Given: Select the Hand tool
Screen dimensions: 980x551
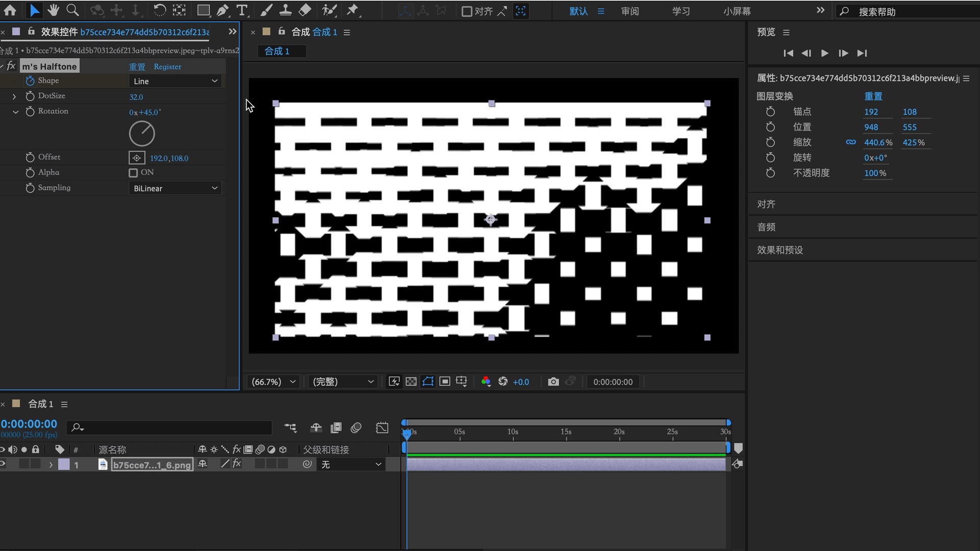Looking at the screenshot, I should point(53,10).
